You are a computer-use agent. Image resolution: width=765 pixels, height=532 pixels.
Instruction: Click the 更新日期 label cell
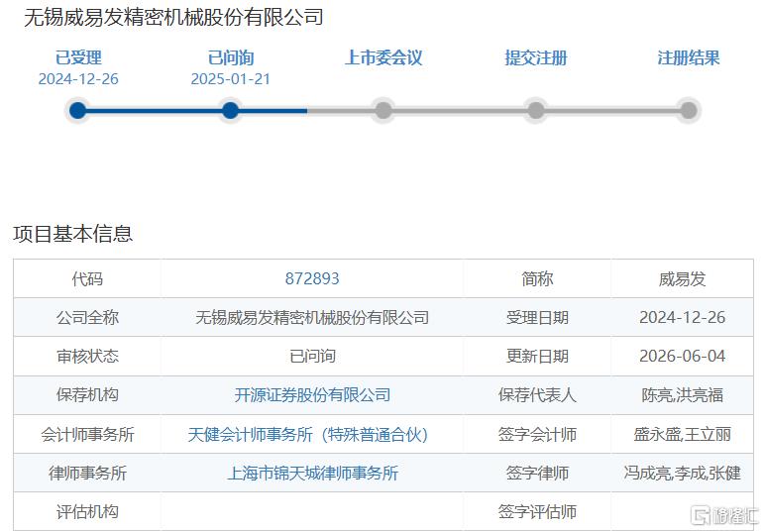coord(537,356)
